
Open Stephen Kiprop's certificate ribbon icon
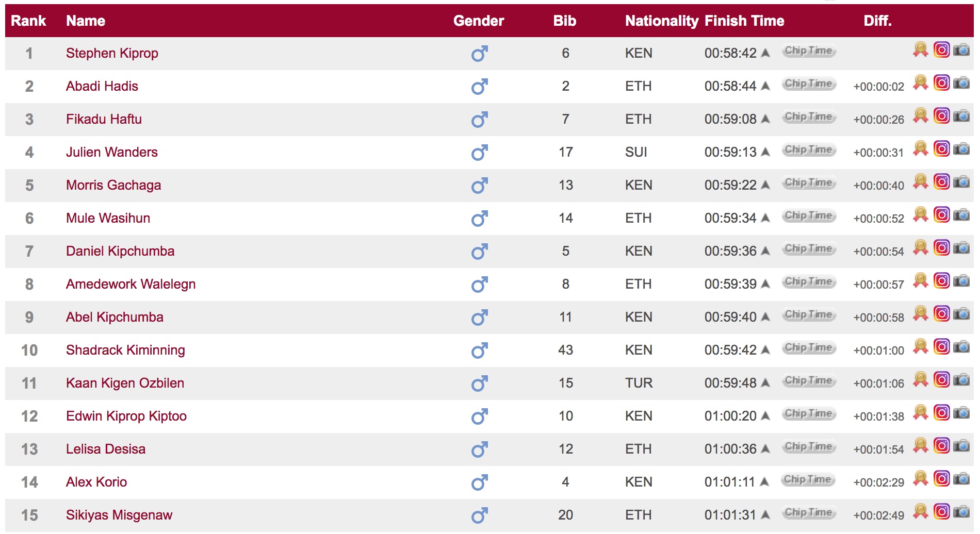pyautogui.click(x=920, y=49)
